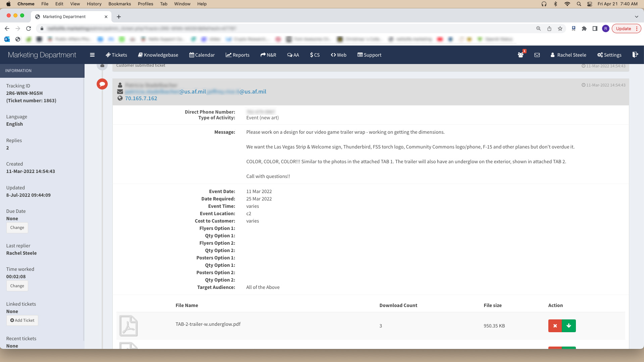This screenshot has height=362, width=644.
Task: Click the PDF icon for TAB-2 trailer file
Action: pos(129,326)
